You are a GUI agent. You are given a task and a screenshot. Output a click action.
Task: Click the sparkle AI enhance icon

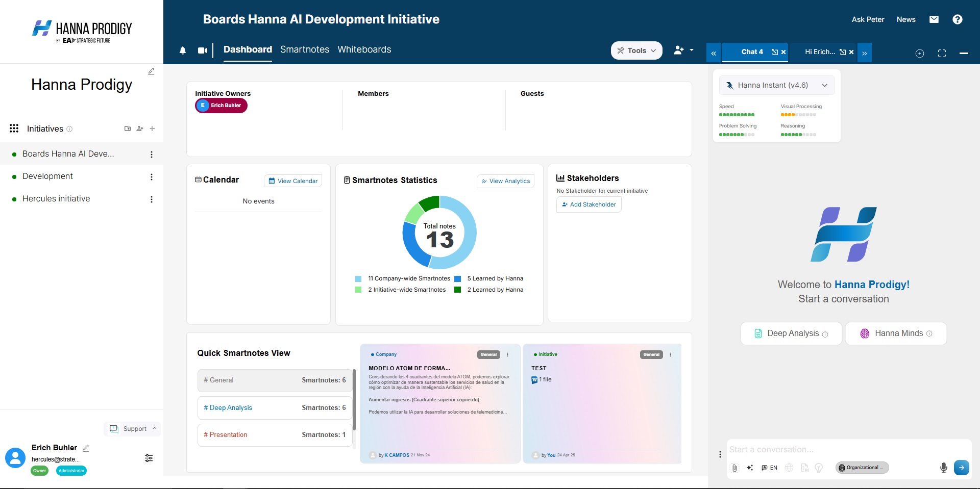pos(750,468)
